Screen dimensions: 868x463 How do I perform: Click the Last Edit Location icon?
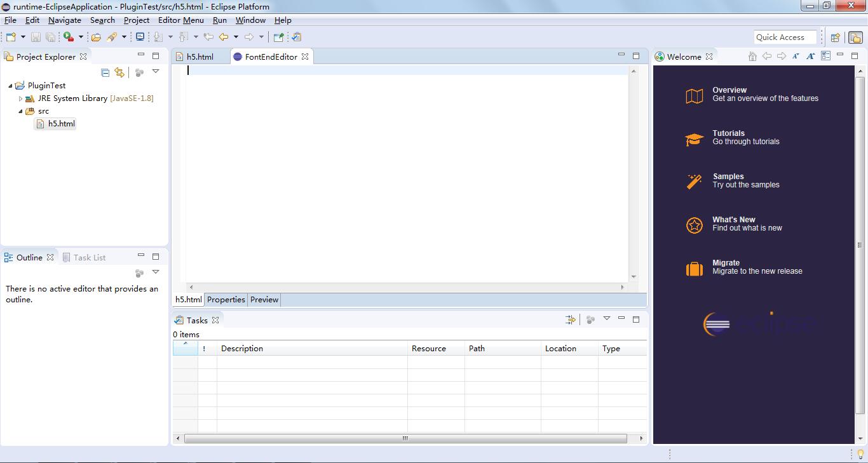[x=208, y=37]
